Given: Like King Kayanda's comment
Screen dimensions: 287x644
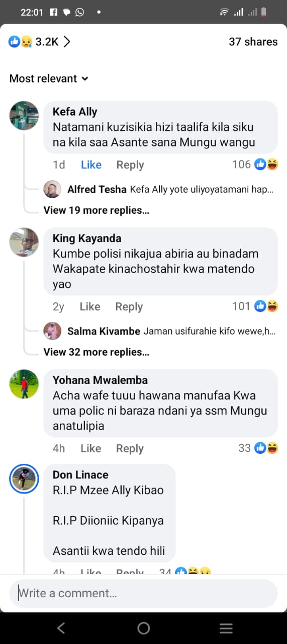Looking at the screenshot, I should coord(90,306).
